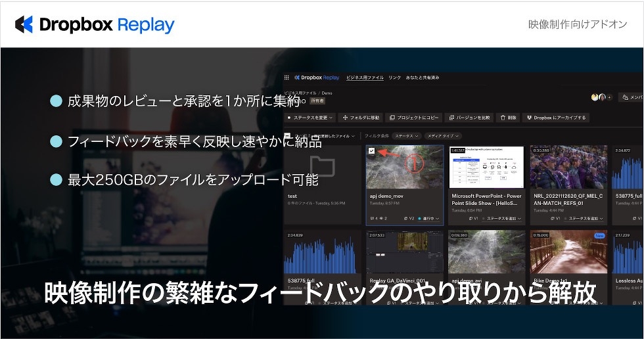Open the apj demo_mov waterfall thumbnail
The height and width of the screenshot is (339, 644).
pyautogui.click(x=405, y=168)
